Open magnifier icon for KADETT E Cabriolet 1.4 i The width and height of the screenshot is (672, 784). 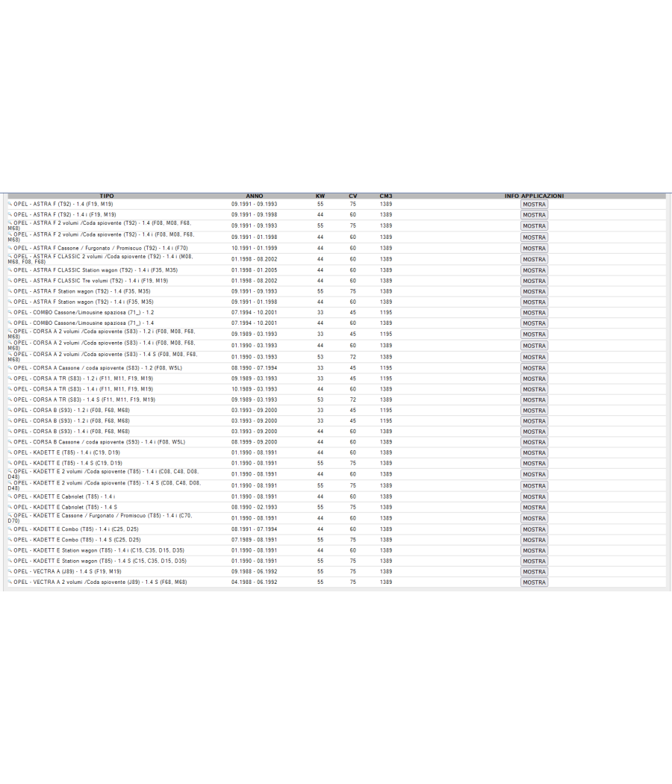[10, 497]
